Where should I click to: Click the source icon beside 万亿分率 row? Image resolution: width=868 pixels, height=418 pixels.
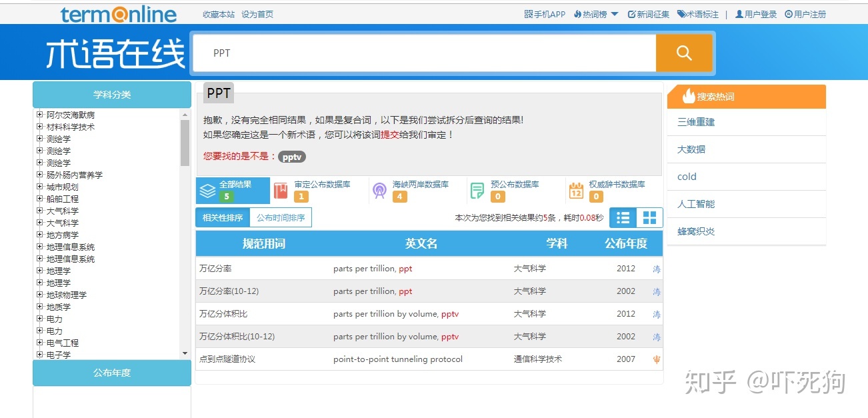coord(656,269)
